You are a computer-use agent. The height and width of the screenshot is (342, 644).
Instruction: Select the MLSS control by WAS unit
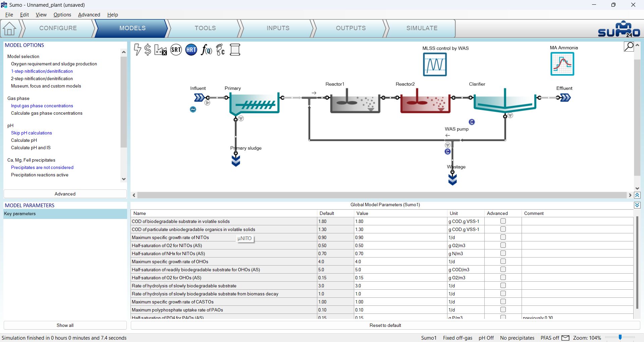coord(435,64)
